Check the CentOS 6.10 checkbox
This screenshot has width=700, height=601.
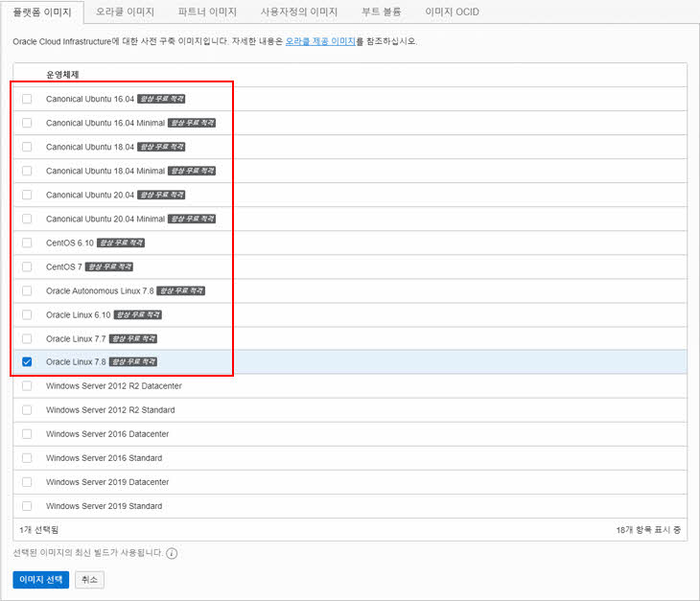point(27,243)
